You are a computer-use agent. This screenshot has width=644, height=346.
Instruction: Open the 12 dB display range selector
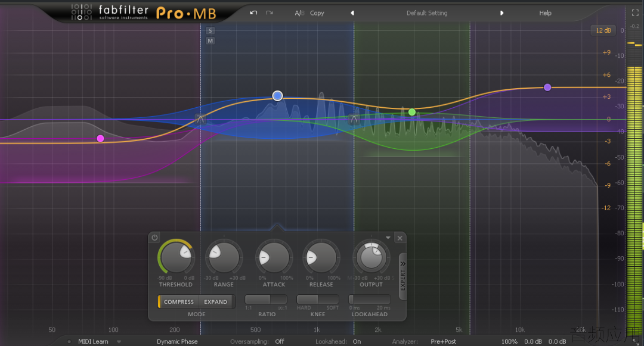click(603, 30)
